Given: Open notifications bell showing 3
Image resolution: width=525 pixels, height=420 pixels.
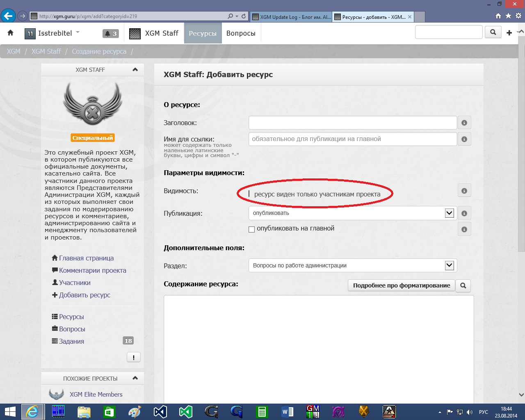Looking at the screenshot, I should pyautogui.click(x=110, y=34).
